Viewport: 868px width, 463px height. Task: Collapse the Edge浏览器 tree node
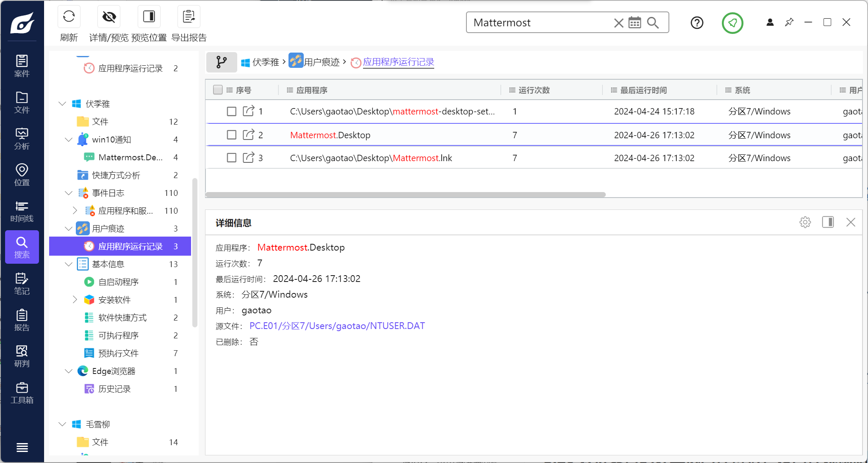[x=69, y=371]
